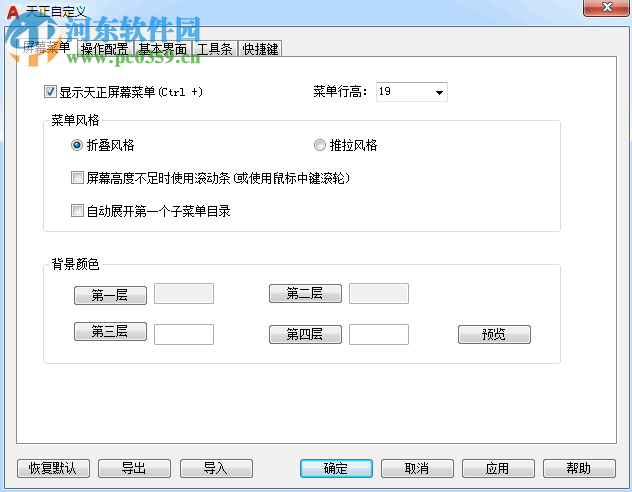The image size is (632, 492).
Task: Click the 第四层 color button
Action: pyautogui.click(x=305, y=334)
